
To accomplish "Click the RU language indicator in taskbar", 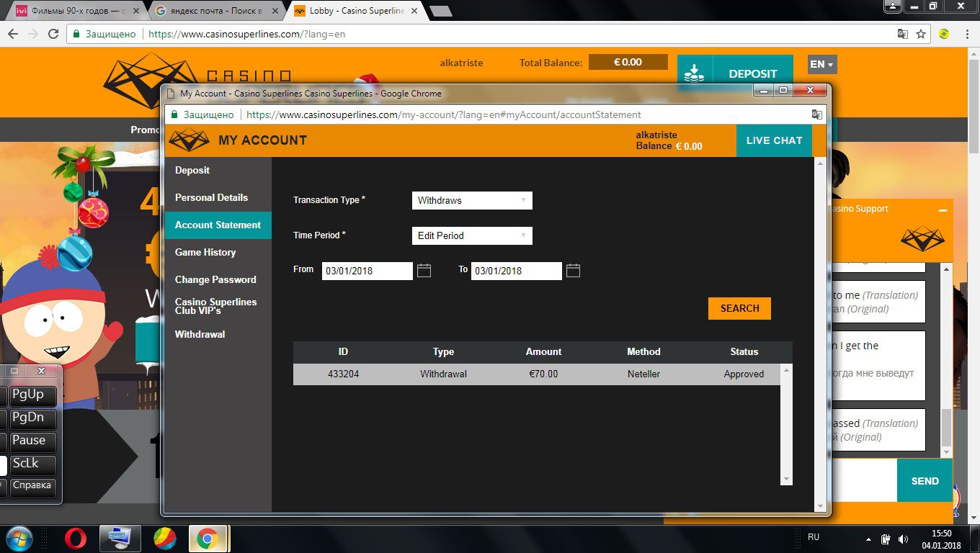I will tap(814, 537).
